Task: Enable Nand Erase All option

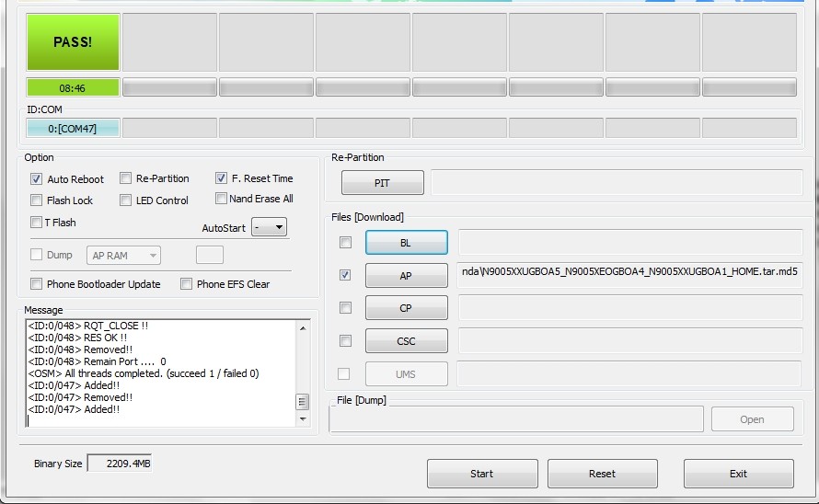Action: [222, 199]
